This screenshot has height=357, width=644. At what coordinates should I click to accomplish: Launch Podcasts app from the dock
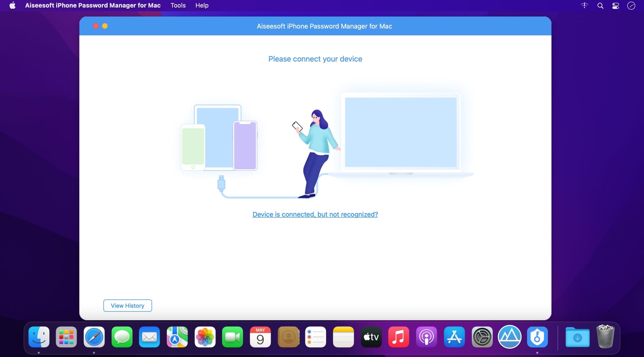point(426,337)
